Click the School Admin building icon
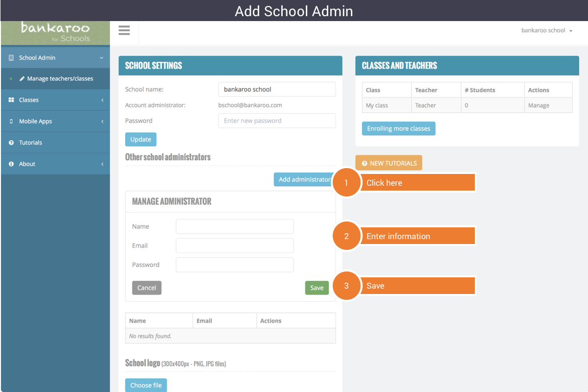 click(11, 58)
